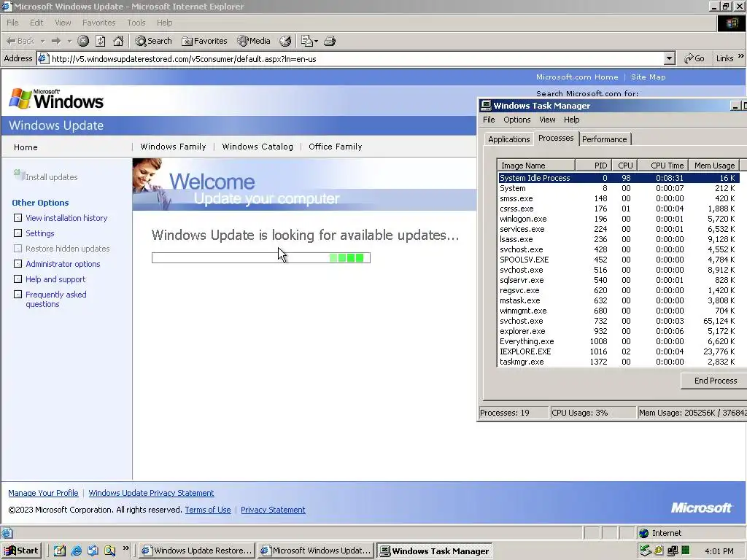Expand the quick launch overflow chevron
Screen dimensions: 747x560
(125, 548)
